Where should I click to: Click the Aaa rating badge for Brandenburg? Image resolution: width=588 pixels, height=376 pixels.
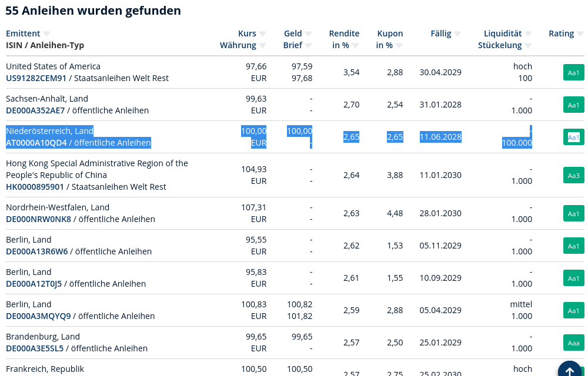point(574,343)
